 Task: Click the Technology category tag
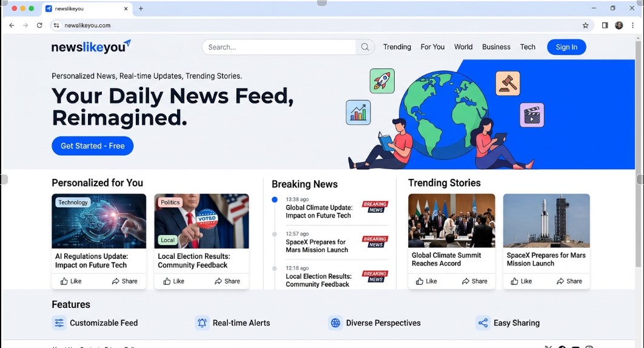(73, 202)
